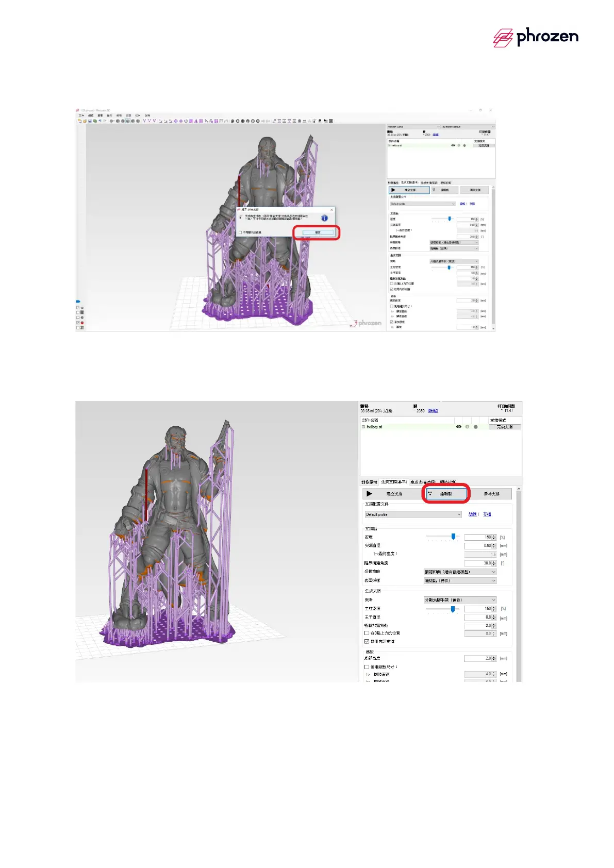
Task: Expand the hellboy.stl tree node in enlarged panel
Action: pos(363,427)
